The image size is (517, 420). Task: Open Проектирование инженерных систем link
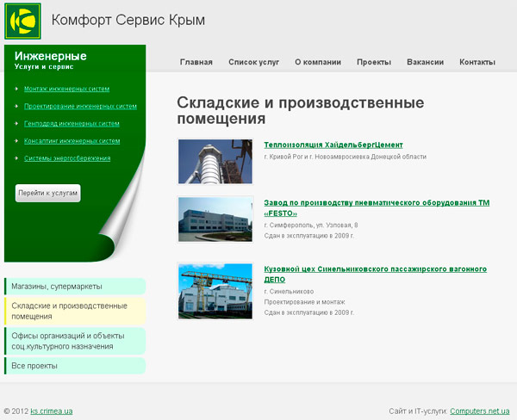80,107
